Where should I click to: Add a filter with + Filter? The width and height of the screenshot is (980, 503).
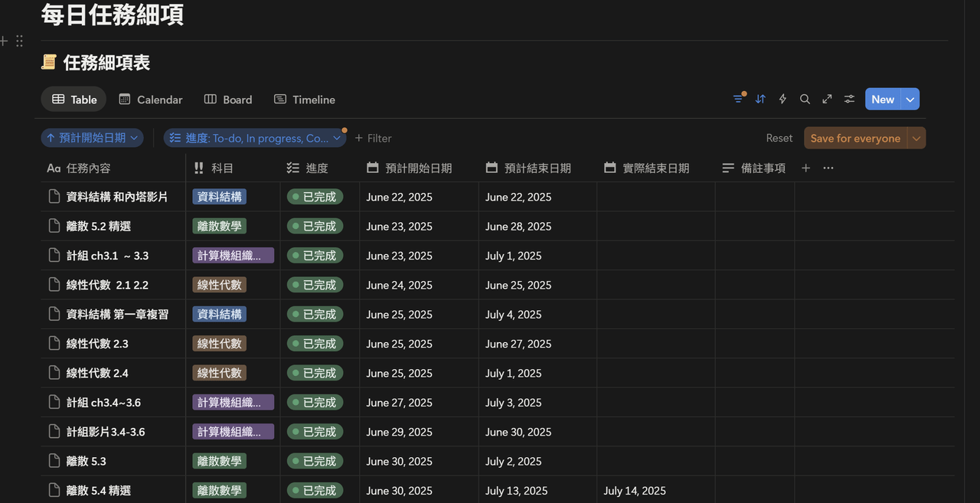373,138
